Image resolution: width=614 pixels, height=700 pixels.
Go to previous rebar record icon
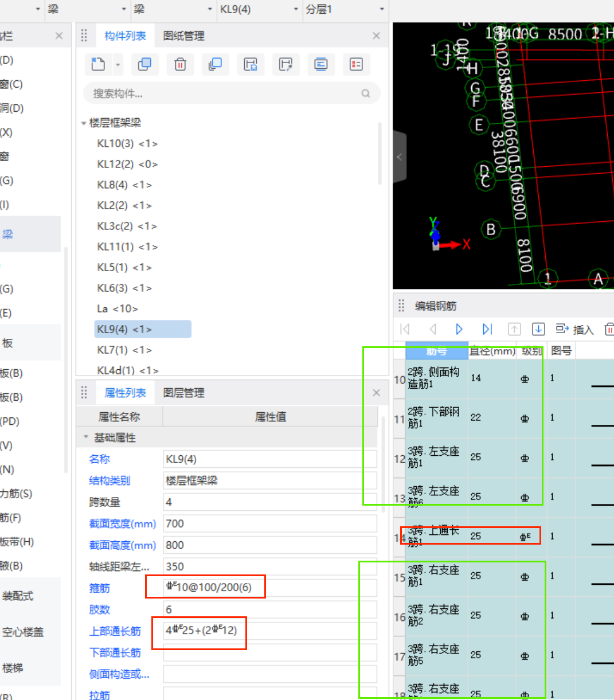[x=433, y=329]
